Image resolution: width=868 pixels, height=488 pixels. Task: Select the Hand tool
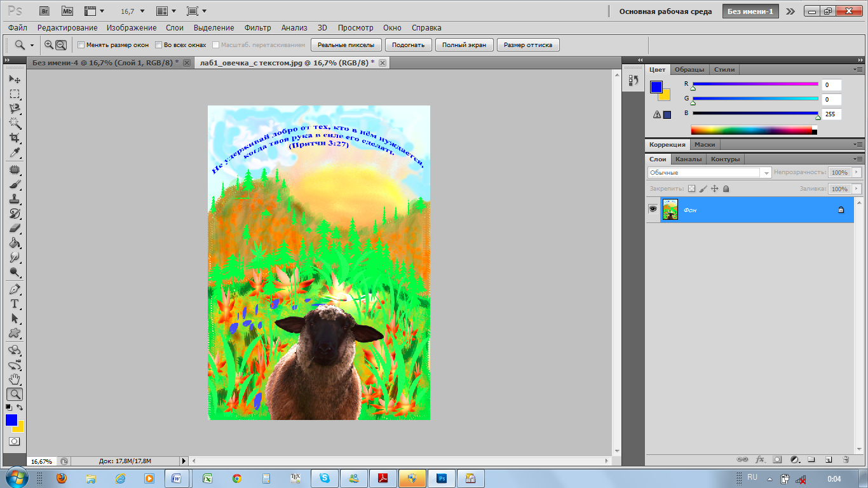[15, 379]
